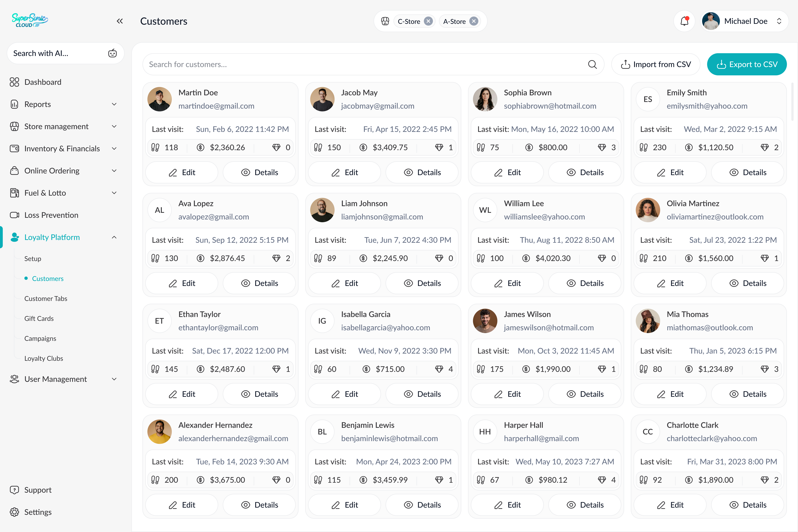Viewport: 798px width, 532px height.
Task: Collapse the Loyalty Platform section
Action: coord(114,237)
